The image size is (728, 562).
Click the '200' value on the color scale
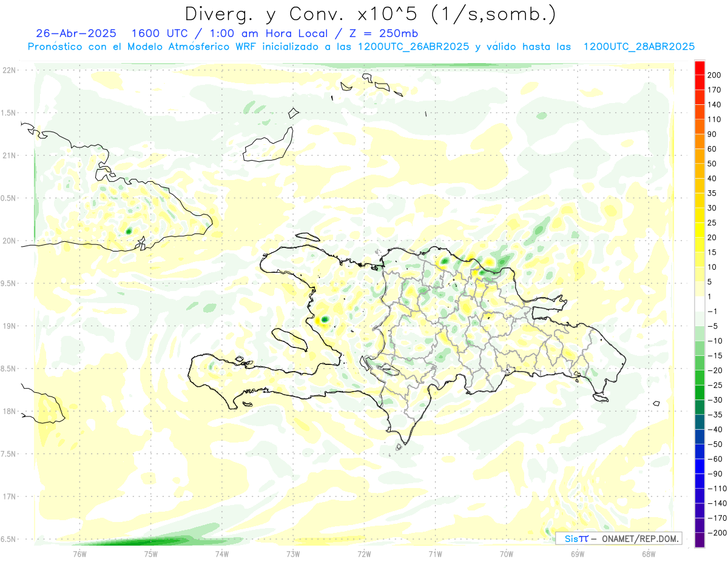[713, 75]
